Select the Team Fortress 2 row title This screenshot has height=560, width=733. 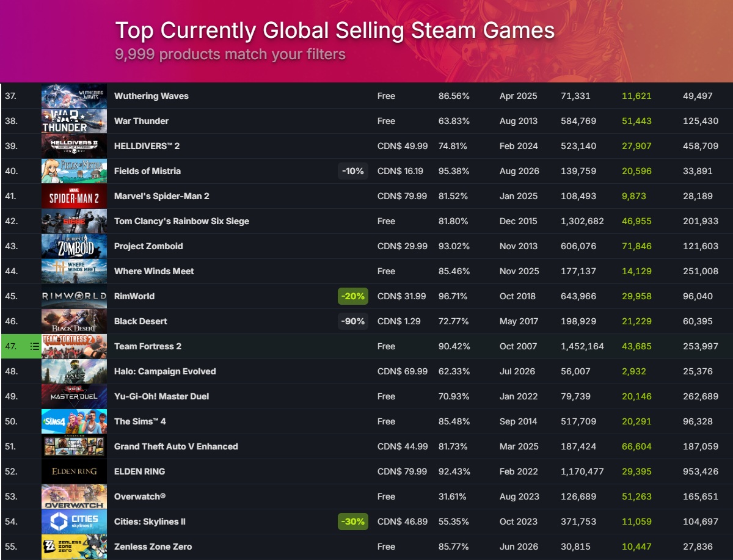coord(148,346)
